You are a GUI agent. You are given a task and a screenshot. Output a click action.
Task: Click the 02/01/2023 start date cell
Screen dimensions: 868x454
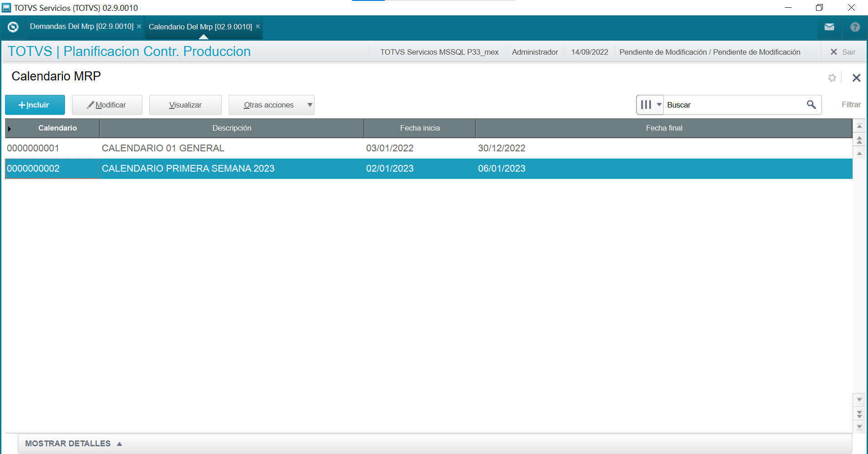390,168
